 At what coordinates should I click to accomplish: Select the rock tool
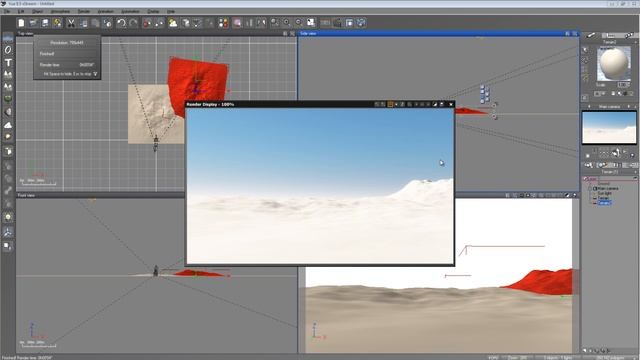coord(8,111)
